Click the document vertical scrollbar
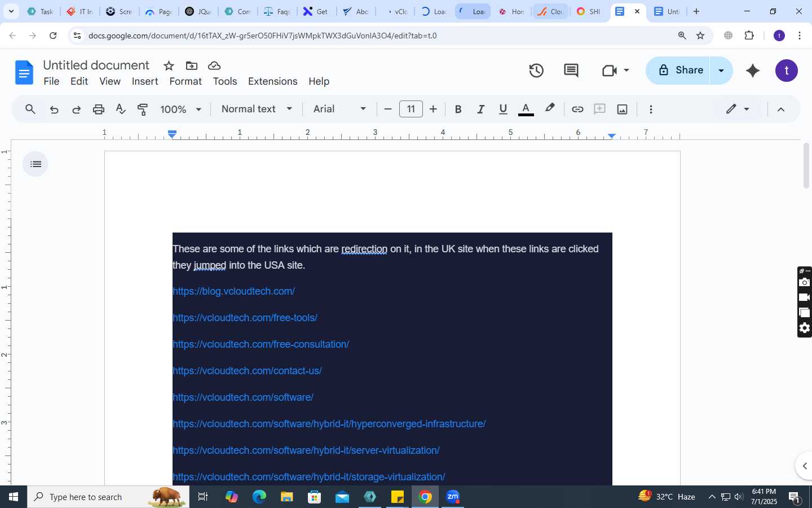The image size is (812, 508). click(806, 166)
